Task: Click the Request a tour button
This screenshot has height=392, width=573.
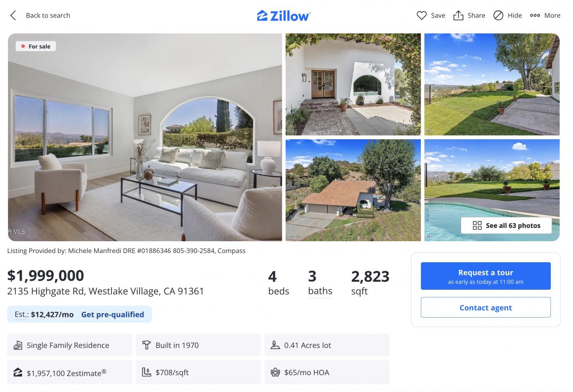Action: tap(486, 276)
